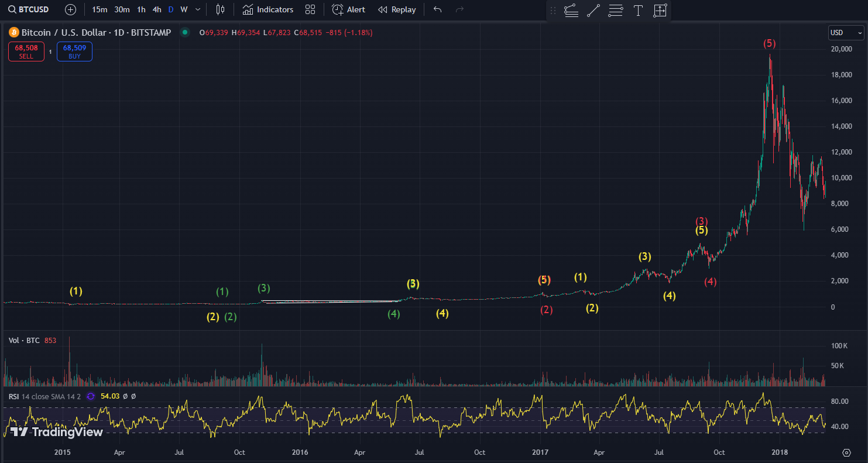Open chart settings gear at bottom right
This screenshot has width=868, height=463.
point(846,452)
